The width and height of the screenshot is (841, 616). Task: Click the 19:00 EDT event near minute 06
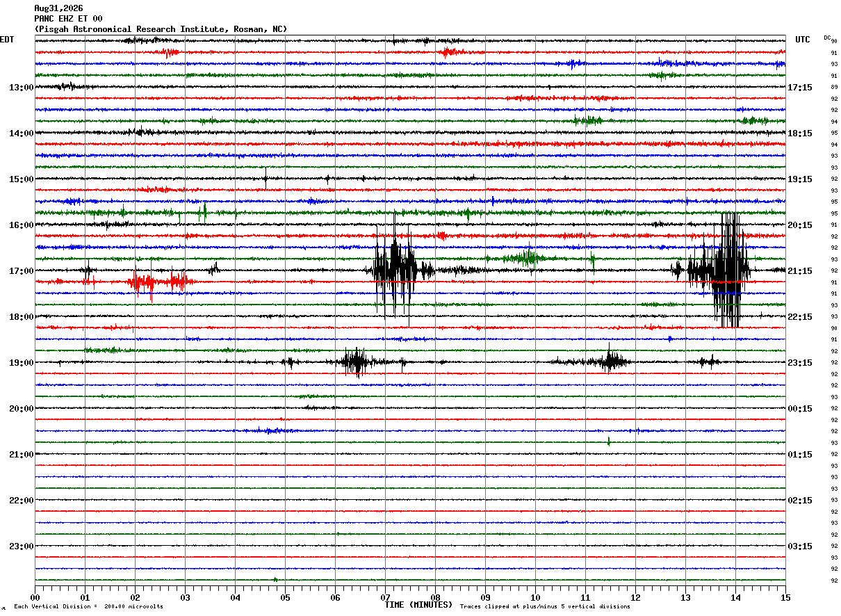coord(357,362)
